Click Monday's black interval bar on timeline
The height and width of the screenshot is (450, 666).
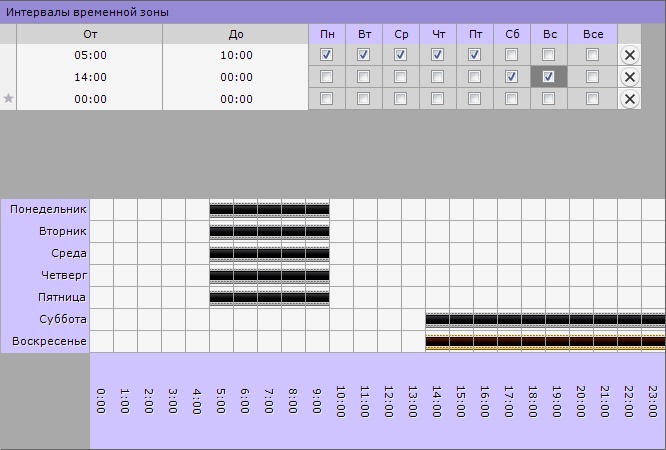[269, 210]
